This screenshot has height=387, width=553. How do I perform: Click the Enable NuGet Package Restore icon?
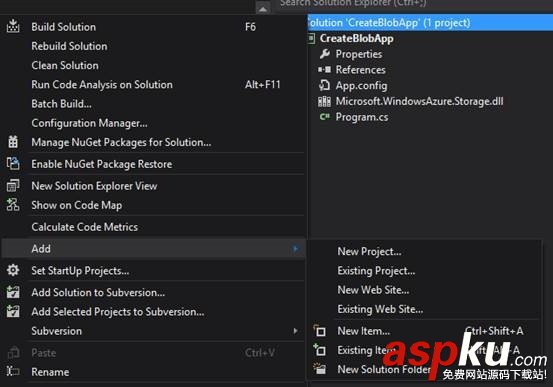(x=13, y=164)
